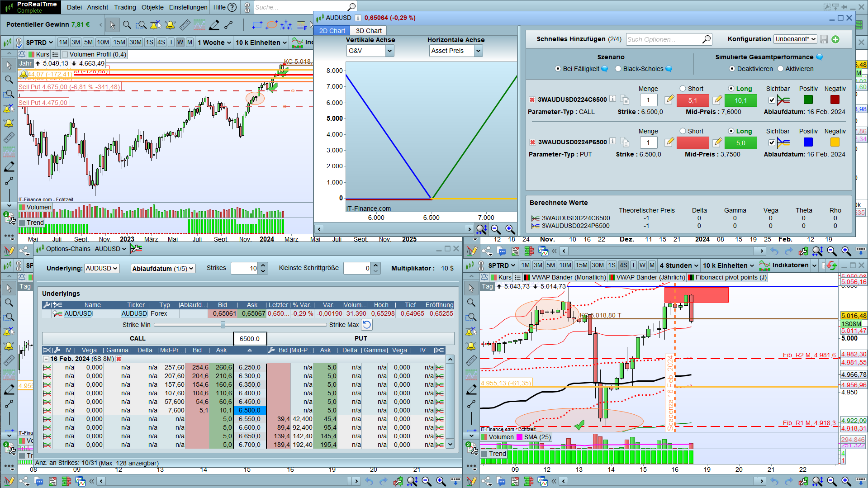This screenshot has width=868, height=488.
Task: Choose the pencil drawing tool in top toolbar
Action: click(x=214, y=25)
